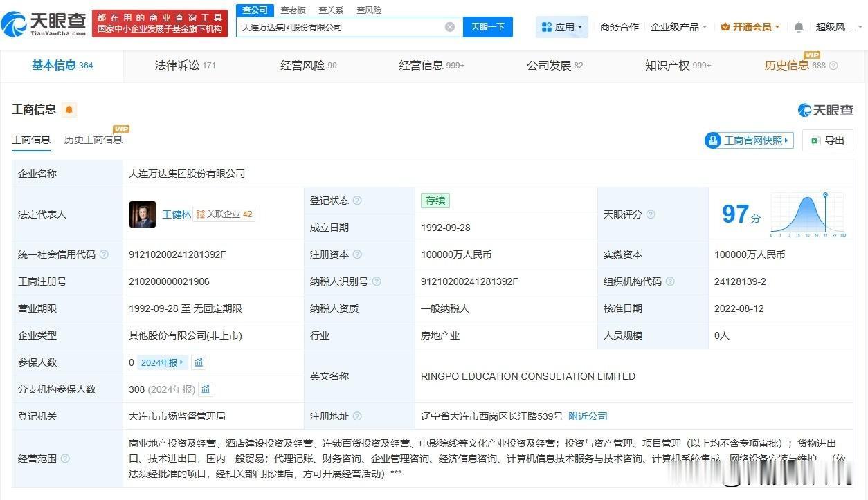Click the 97分 score value

pos(741,214)
